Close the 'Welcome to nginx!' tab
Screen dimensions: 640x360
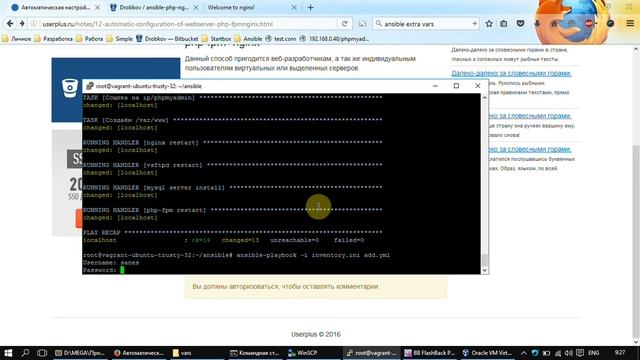click(294, 7)
